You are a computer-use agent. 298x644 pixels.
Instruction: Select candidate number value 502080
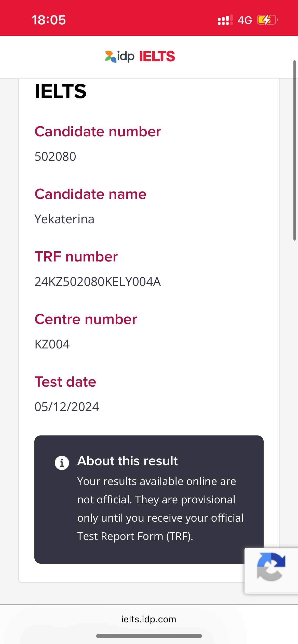coord(55,156)
